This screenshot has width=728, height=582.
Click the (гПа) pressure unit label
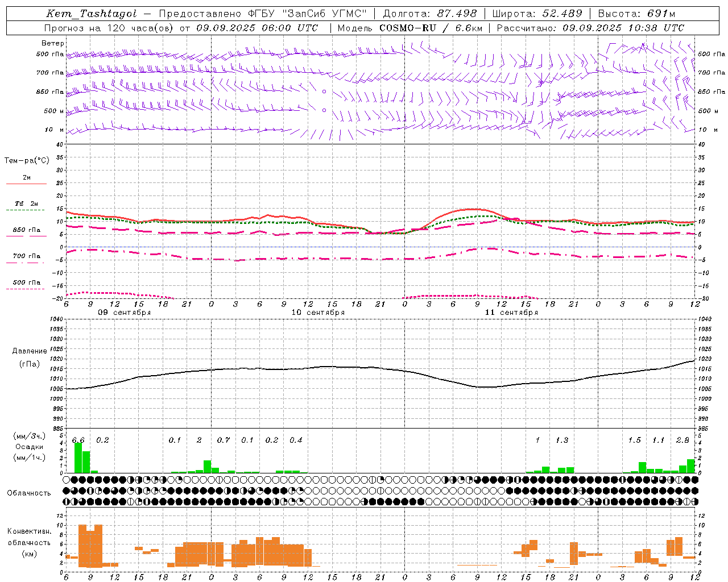[30, 364]
